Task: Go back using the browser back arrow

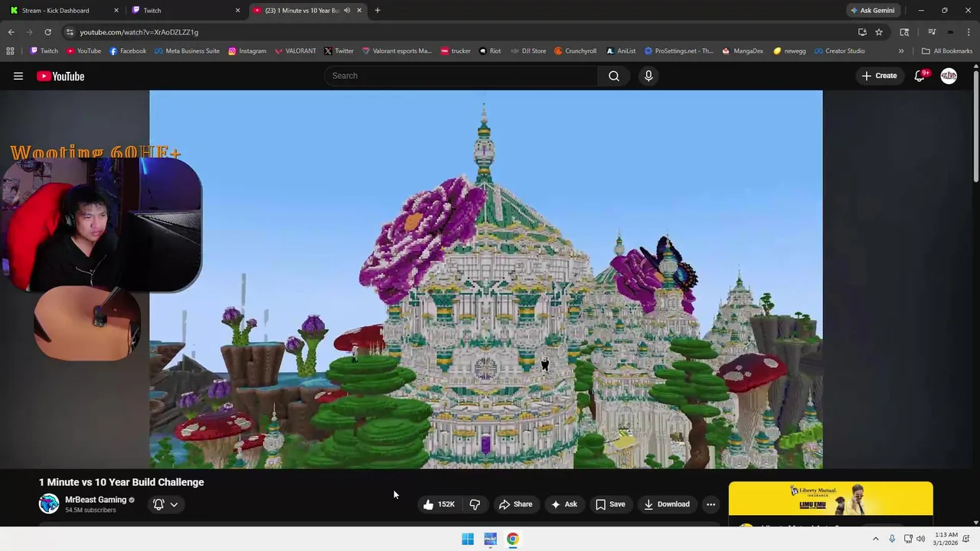Action: [x=11, y=32]
